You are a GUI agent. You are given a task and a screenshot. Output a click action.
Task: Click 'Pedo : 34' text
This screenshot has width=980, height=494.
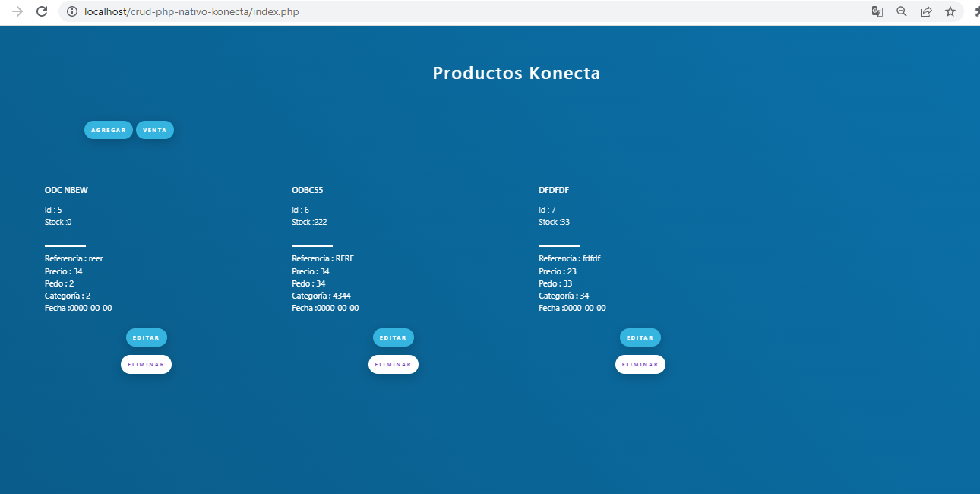308,283
